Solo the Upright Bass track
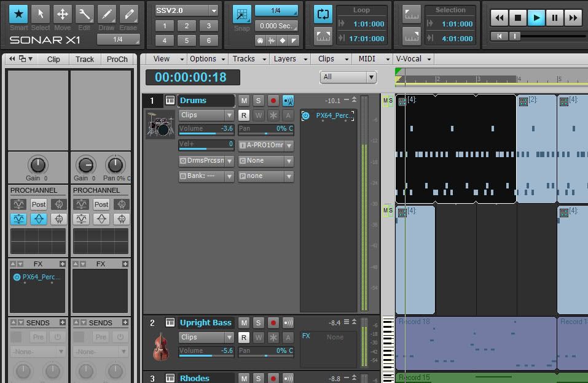 pyautogui.click(x=258, y=323)
